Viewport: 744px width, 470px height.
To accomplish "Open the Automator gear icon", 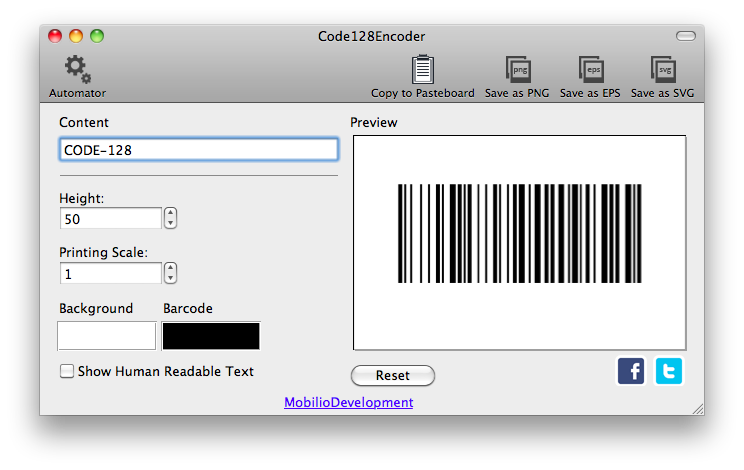I will pos(78,70).
